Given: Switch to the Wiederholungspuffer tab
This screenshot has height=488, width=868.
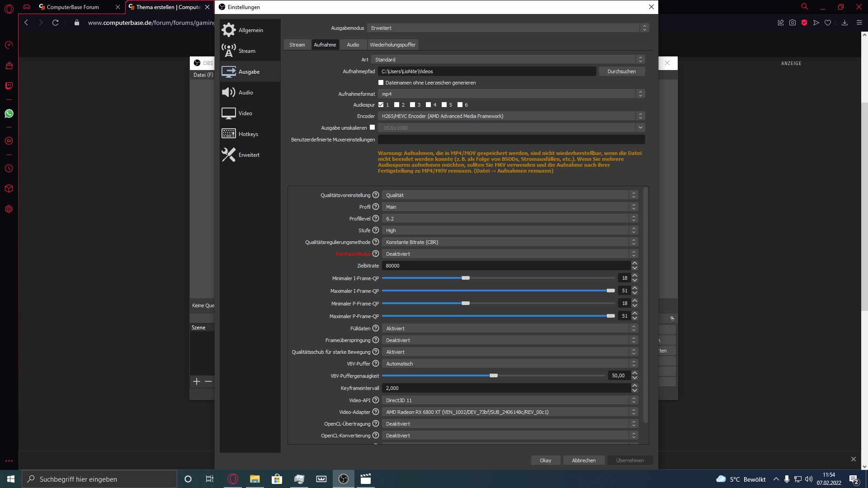Looking at the screenshot, I should [392, 45].
